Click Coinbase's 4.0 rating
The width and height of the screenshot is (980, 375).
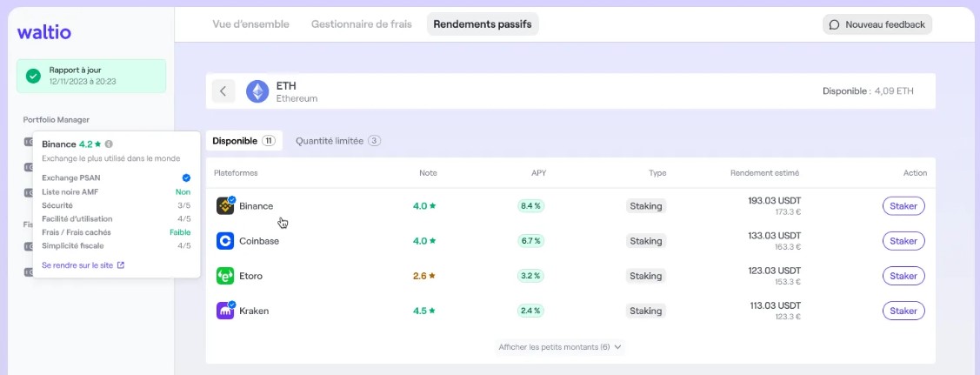coord(424,241)
